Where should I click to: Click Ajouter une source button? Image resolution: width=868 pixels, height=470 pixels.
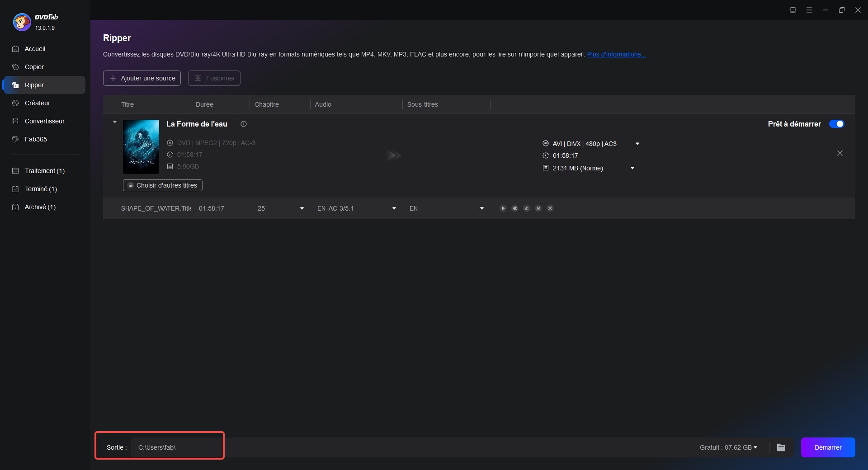click(x=142, y=78)
